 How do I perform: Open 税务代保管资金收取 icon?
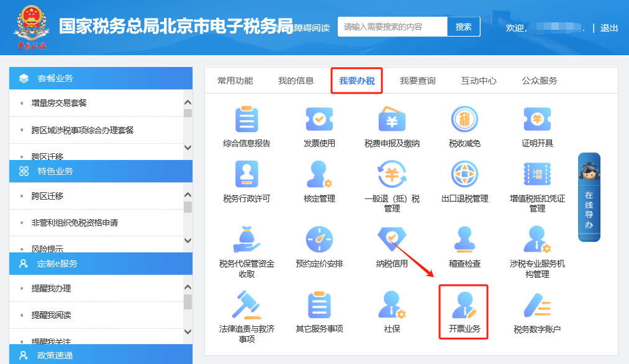tap(247, 239)
